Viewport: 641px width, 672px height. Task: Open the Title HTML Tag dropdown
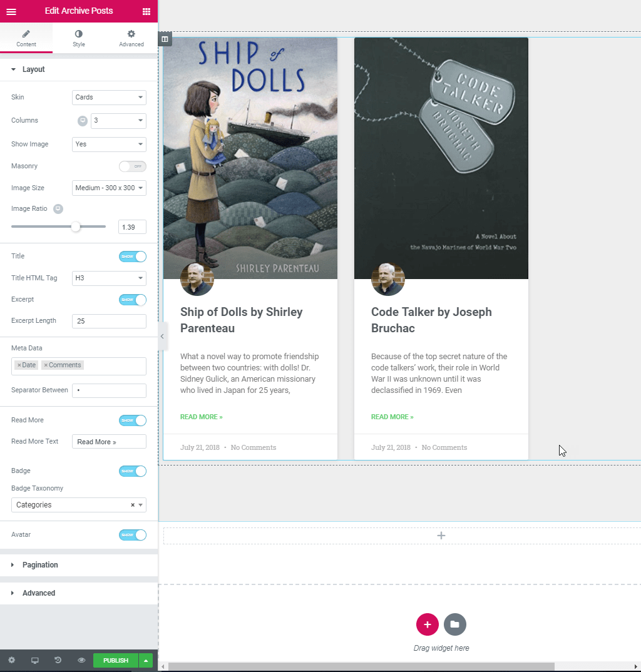109,278
